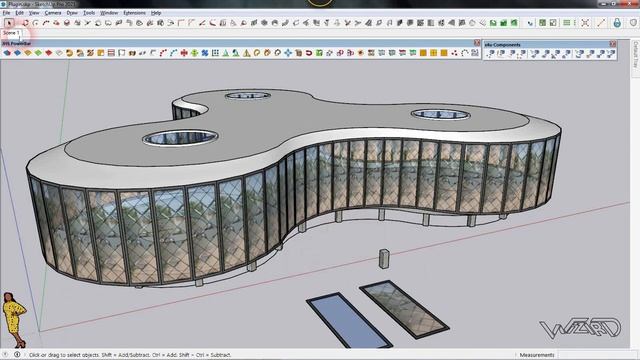Click the red magnet icon in JHS Powerbar
Image resolution: width=640 pixels, height=360 pixels.
(309, 53)
